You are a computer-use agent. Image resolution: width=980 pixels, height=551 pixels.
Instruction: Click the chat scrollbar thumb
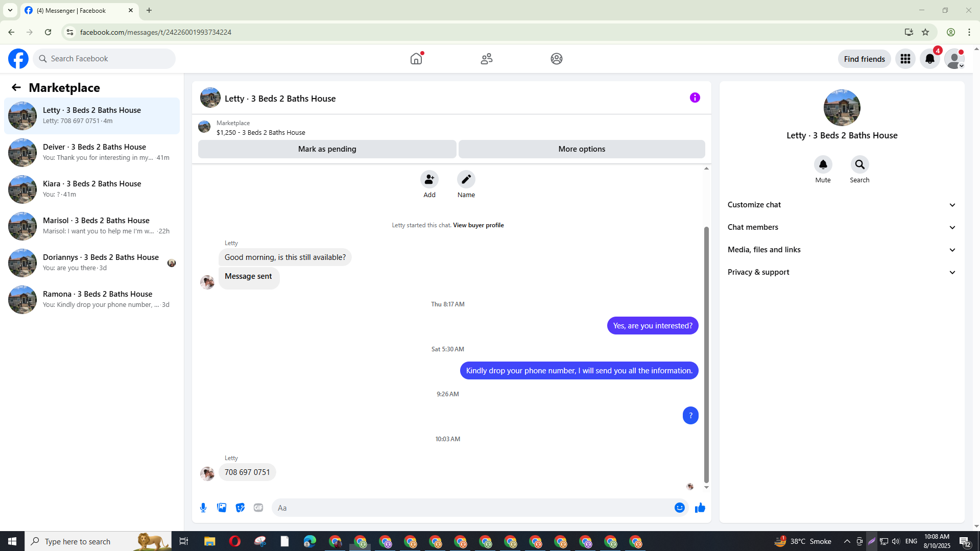coord(707,354)
